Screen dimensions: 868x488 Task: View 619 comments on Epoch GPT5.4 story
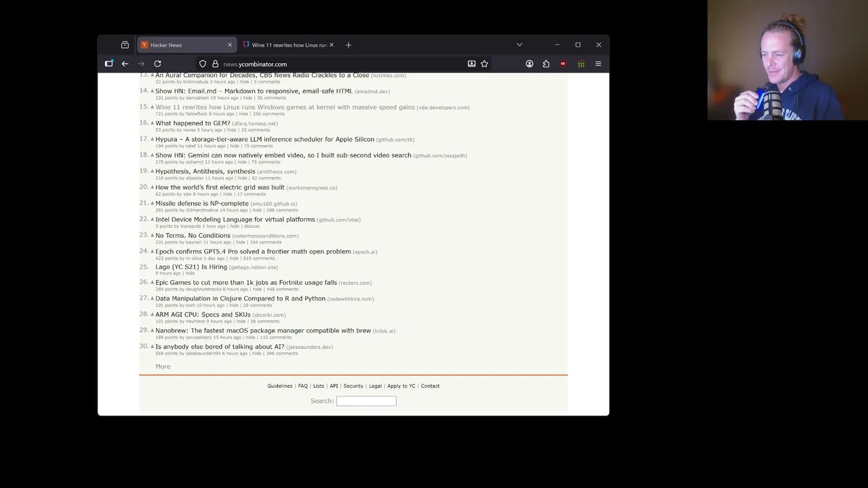259,258
